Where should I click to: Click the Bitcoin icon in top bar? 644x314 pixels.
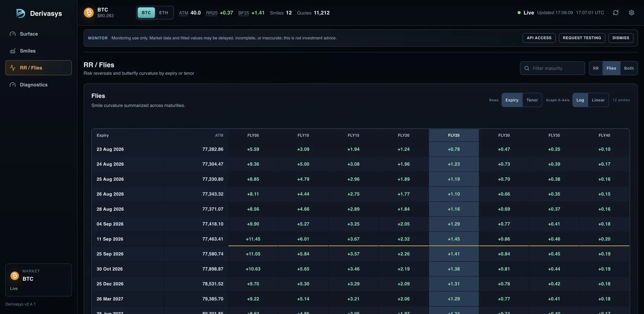click(89, 13)
